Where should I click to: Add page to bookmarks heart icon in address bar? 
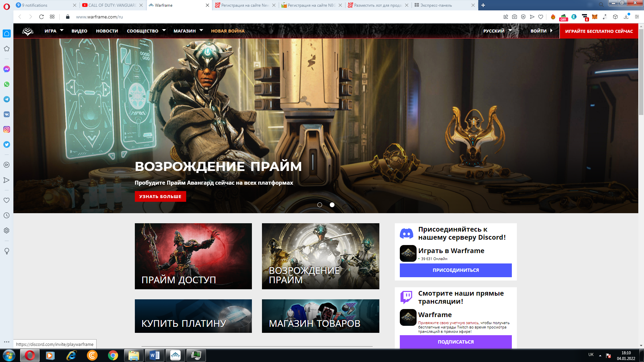[541, 17]
